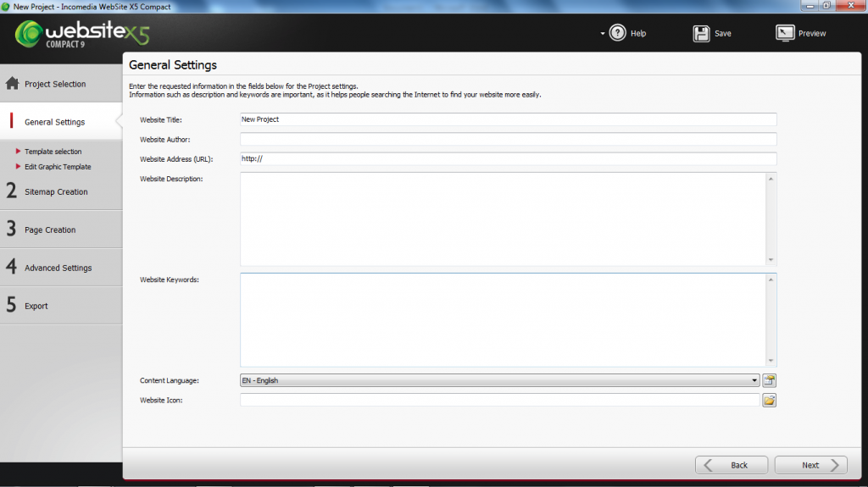Minimize the WebSite X5 window
The width and height of the screenshot is (868, 487).
point(810,6)
